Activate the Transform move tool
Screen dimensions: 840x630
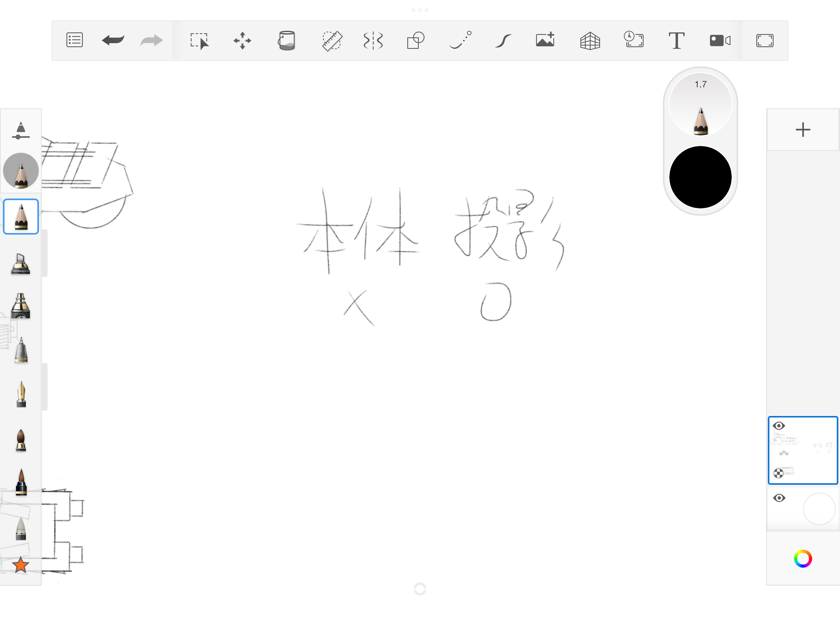[x=242, y=41]
